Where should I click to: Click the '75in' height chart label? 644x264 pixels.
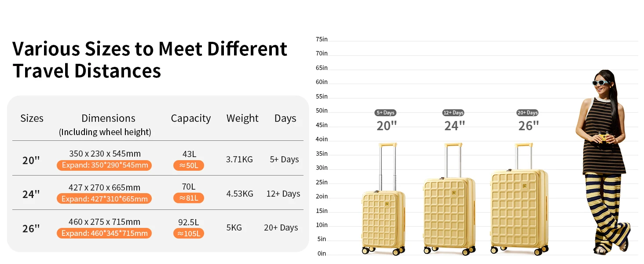pos(322,40)
